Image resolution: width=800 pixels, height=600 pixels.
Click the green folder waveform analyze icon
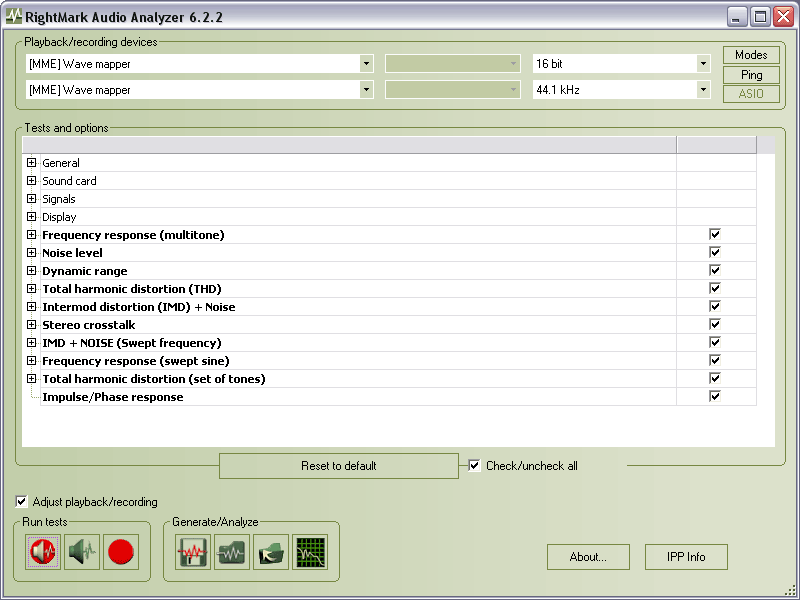[232, 552]
